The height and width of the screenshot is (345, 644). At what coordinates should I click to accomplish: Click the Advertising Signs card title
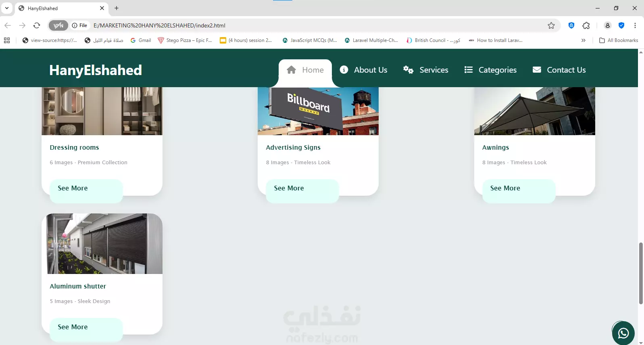point(293,148)
